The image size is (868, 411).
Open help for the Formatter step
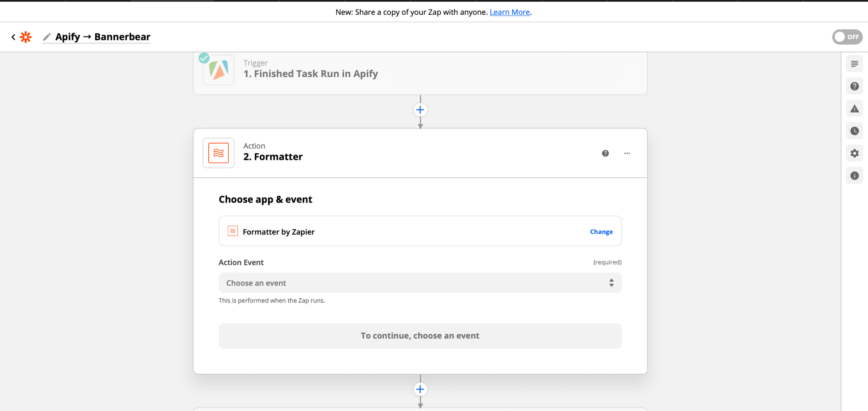click(605, 153)
